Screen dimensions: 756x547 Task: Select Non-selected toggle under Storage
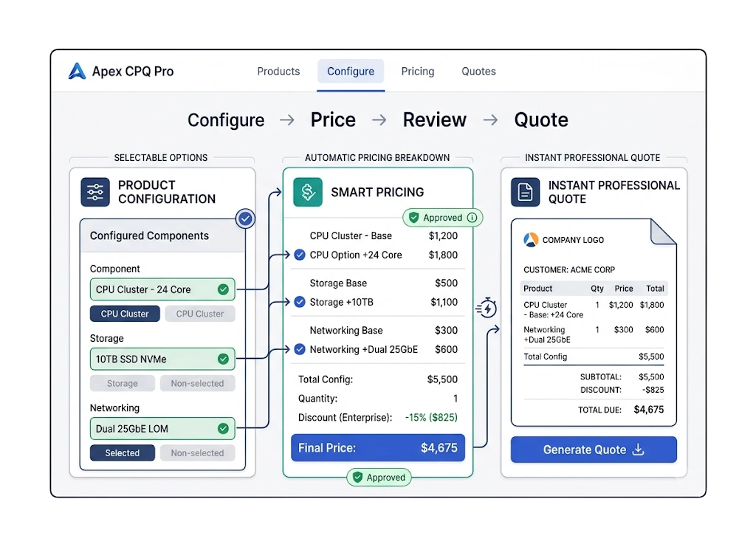point(197,383)
